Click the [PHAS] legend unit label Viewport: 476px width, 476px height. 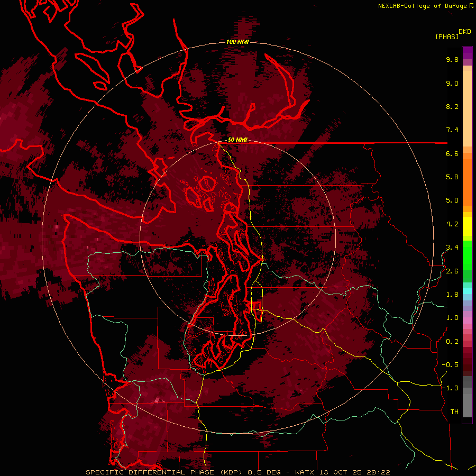[x=447, y=36]
